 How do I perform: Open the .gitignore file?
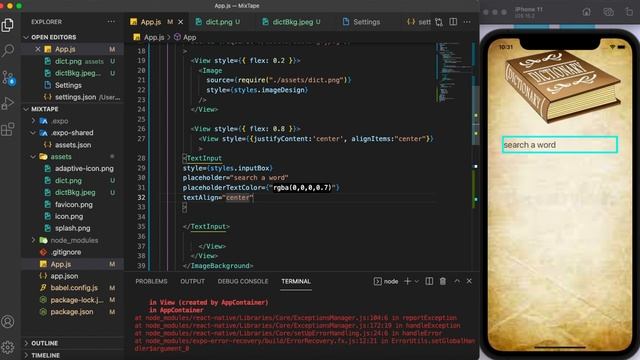(72, 252)
